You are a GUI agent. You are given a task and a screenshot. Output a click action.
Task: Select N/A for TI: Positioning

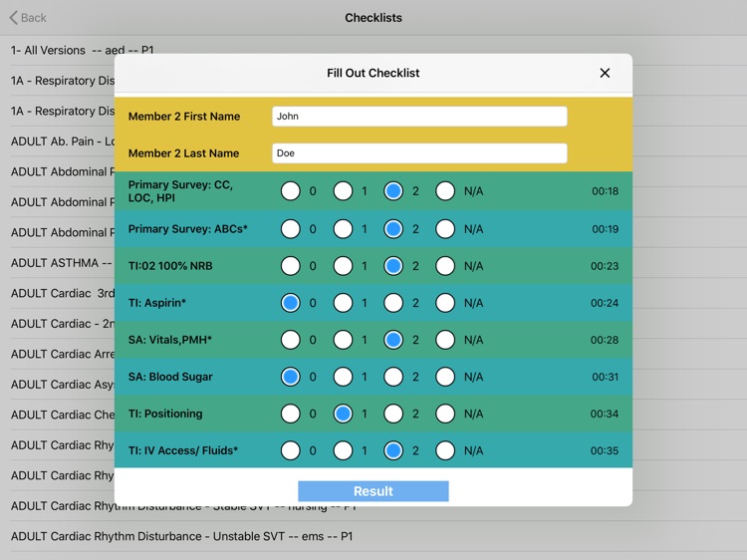445,414
